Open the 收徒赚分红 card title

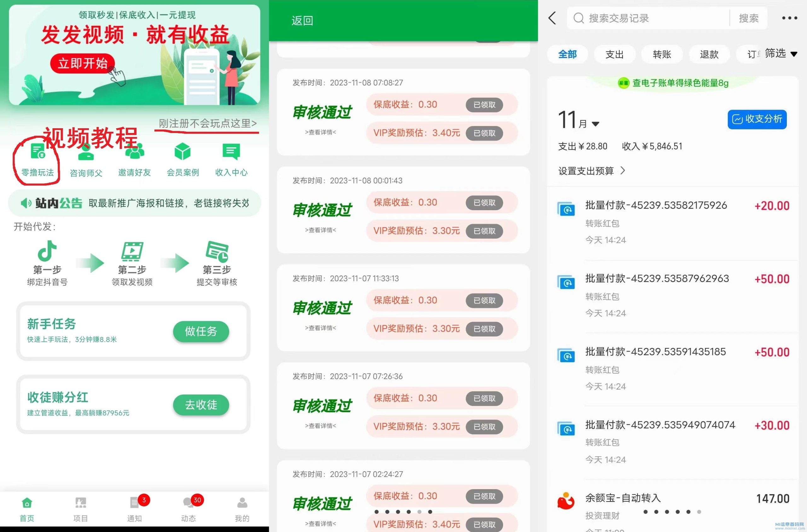pos(58,397)
